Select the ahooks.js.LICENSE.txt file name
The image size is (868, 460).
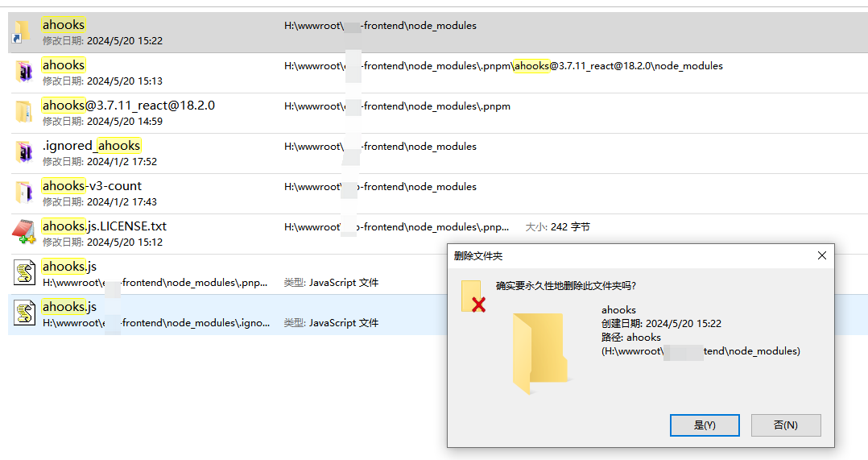[104, 226]
